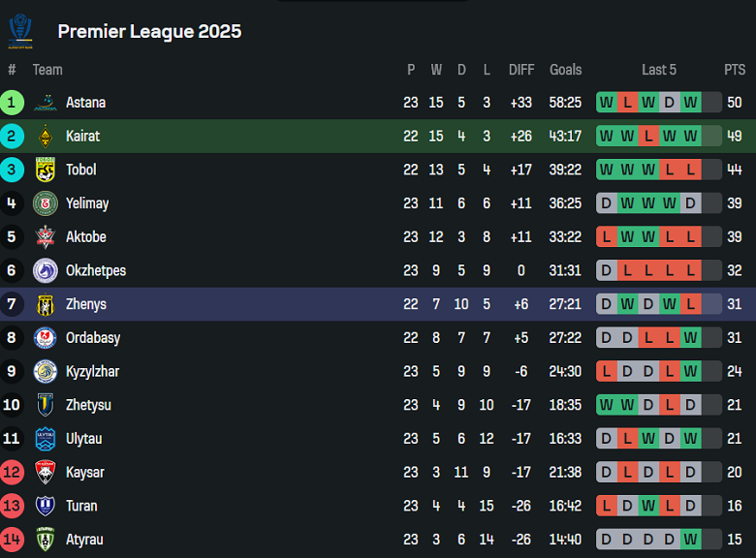Click Atyrau's latest win result badge
The image size is (756, 558).
click(x=690, y=540)
